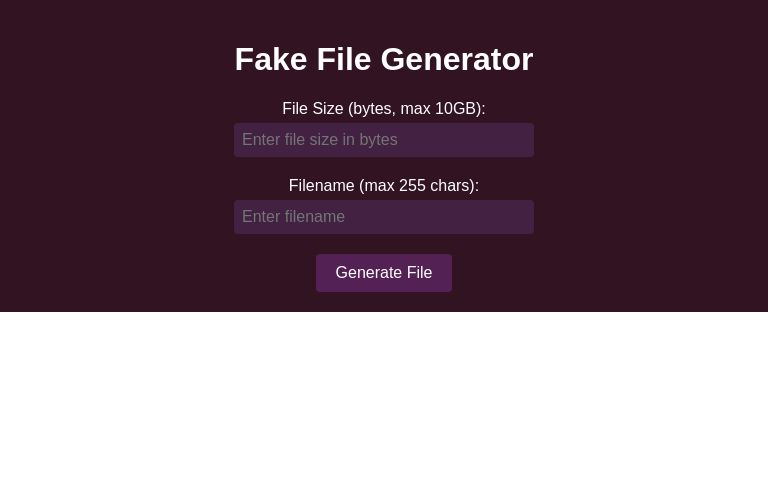Click the "File Size (bytes, max 10GB)" label

click(x=383, y=108)
